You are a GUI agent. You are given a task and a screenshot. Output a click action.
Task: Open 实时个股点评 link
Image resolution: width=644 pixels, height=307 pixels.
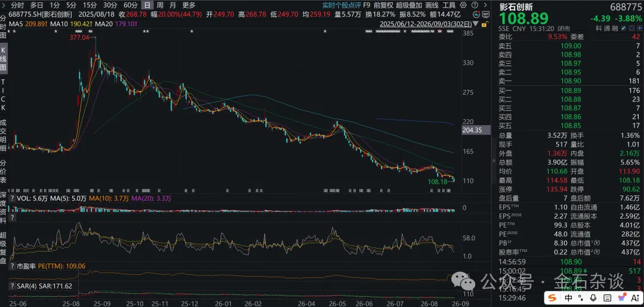click(x=340, y=5)
